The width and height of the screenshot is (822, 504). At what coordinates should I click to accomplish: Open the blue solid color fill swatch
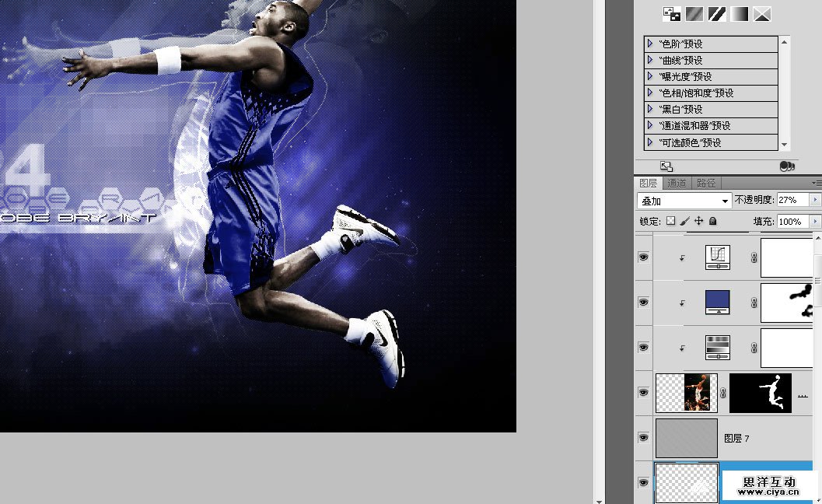pos(717,302)
